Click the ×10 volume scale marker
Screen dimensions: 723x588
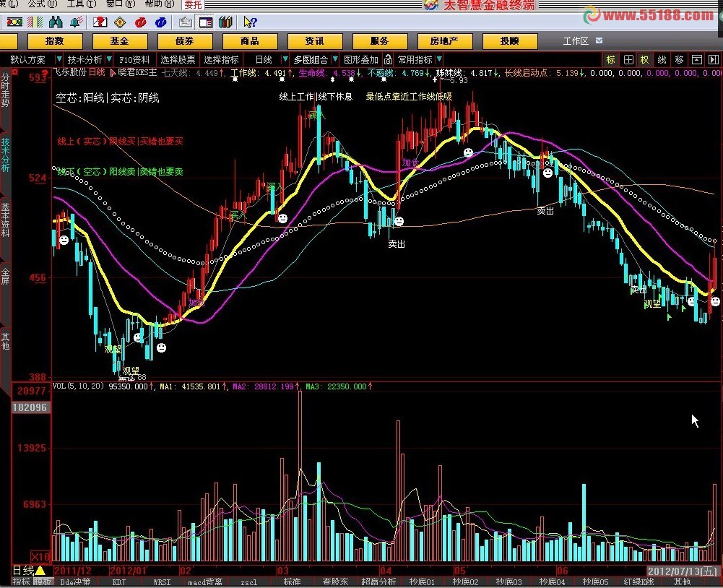coord(40,555)
